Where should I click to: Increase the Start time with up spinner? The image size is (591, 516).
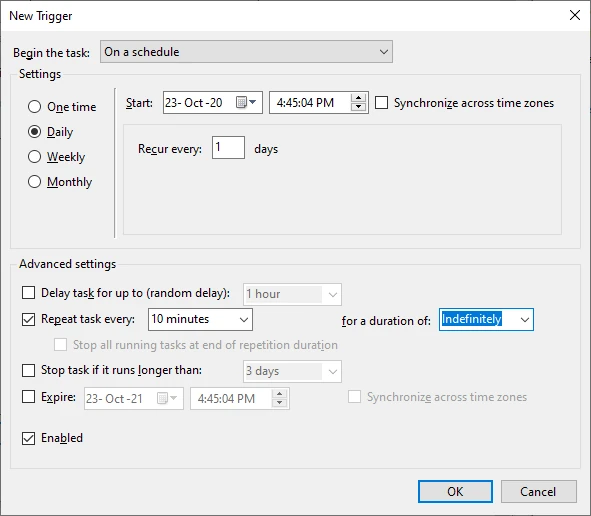(358, 98)
